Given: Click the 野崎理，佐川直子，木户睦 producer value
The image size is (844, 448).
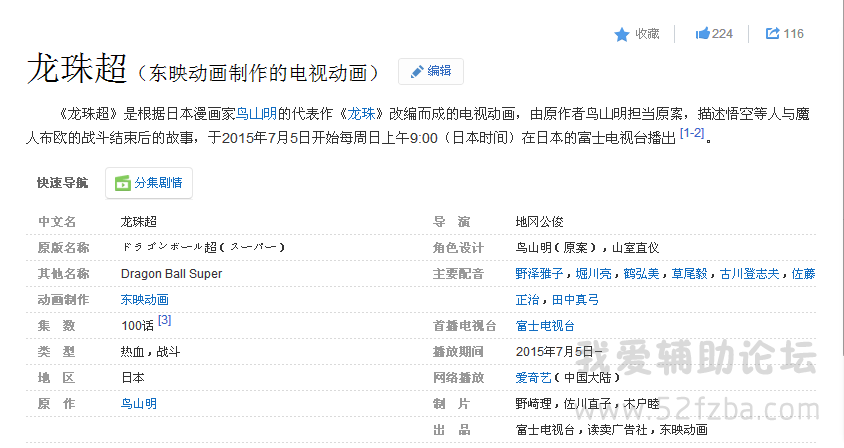Looking at the screenshot, I should pyautogui.click(x=587, y=403).
